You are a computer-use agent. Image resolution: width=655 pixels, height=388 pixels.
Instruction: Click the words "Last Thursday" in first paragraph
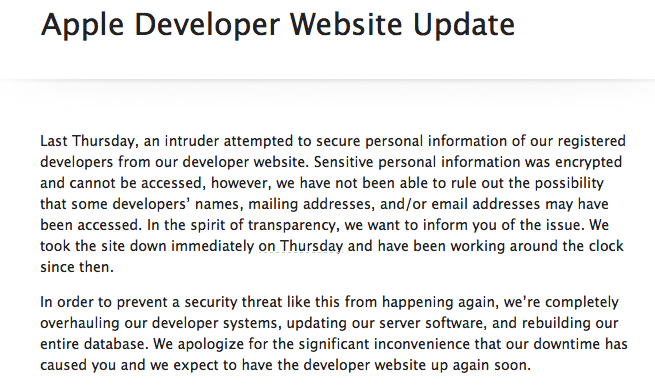(89, 142)
